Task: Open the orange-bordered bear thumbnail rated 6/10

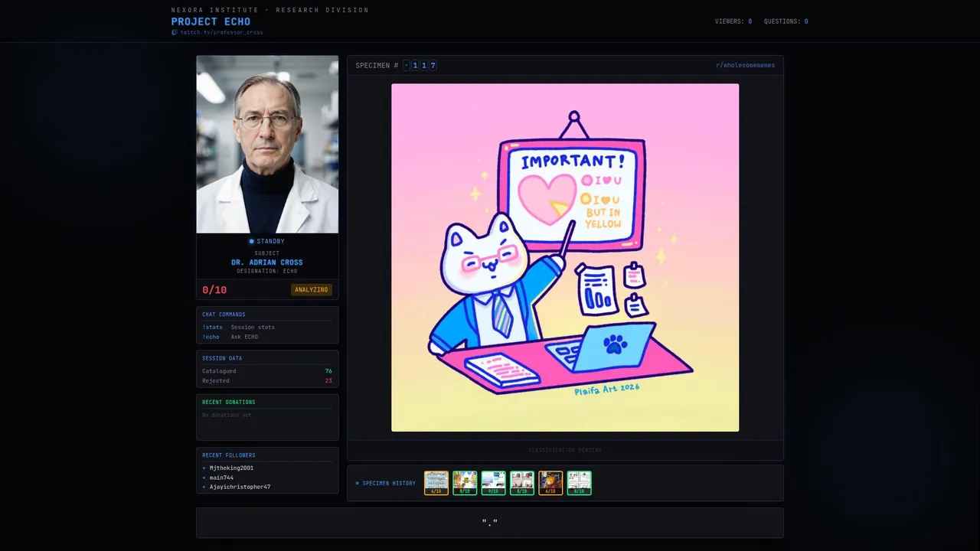Action: [550, 483]
